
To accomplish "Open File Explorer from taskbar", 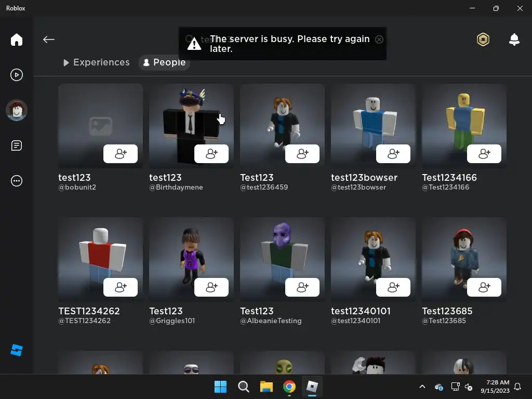I will tap(267, 387).
